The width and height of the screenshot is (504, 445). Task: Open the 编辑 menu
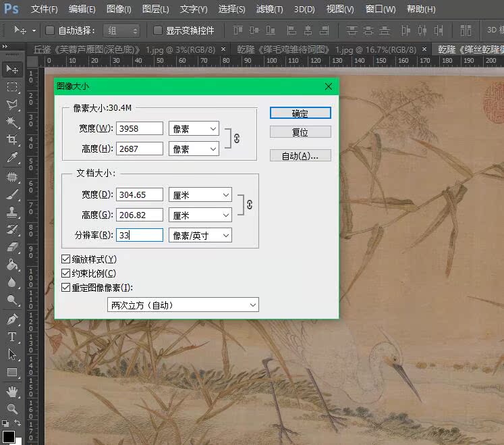(82, 9)
